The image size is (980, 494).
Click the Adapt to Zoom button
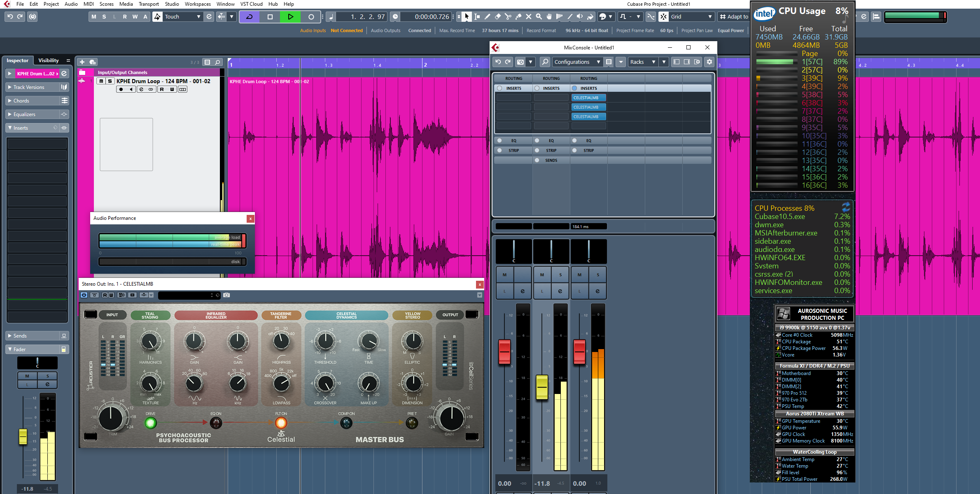coord(734,16)
